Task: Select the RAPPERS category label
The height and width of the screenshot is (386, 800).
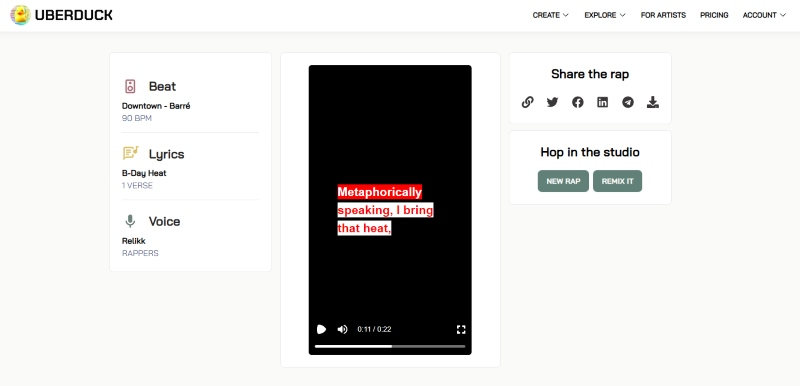Action: coord(140,253)
